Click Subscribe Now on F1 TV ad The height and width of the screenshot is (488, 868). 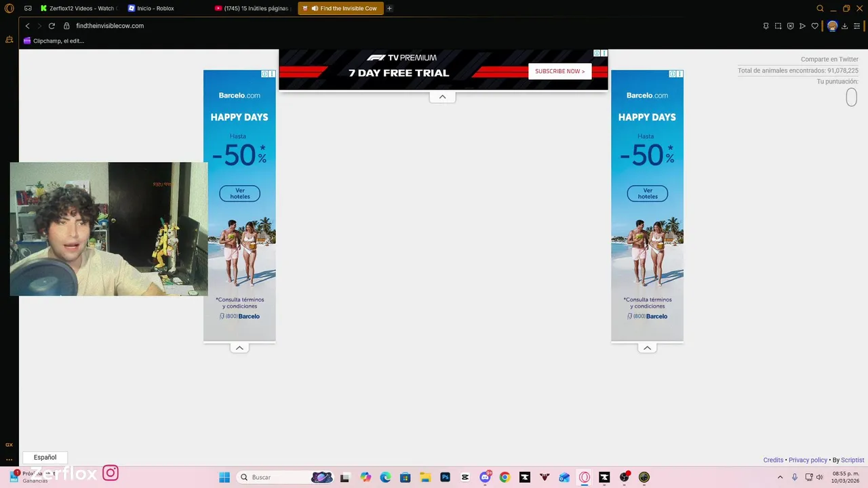pos(559,71)
